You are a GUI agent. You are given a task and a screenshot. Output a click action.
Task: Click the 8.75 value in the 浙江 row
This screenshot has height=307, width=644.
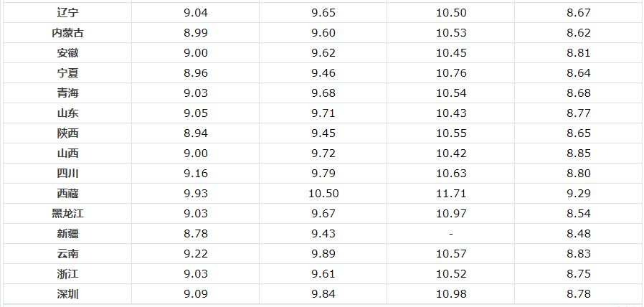[x=578, y=274]
